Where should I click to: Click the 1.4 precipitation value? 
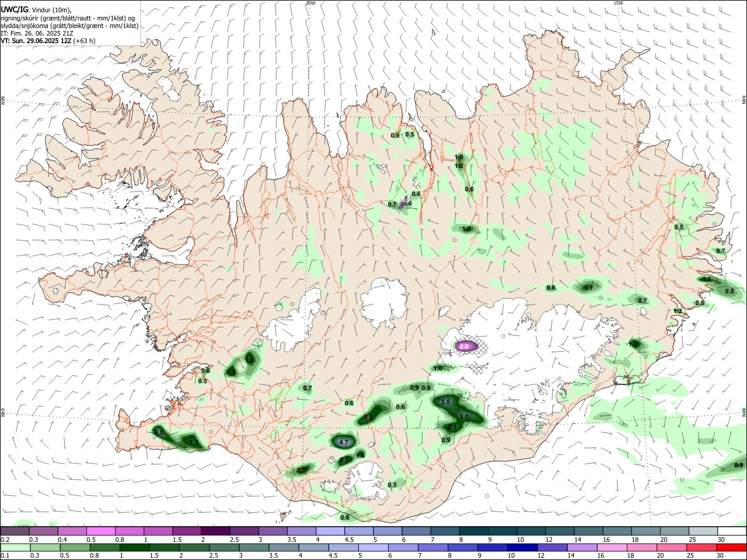[360, 456]
